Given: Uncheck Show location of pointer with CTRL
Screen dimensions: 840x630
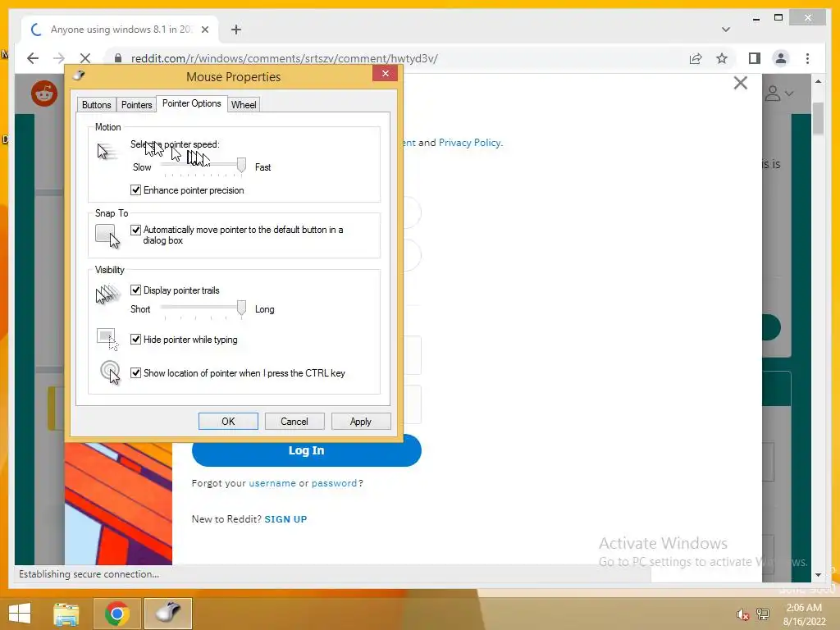Looking at the screenshot, I should coord(136,373).
